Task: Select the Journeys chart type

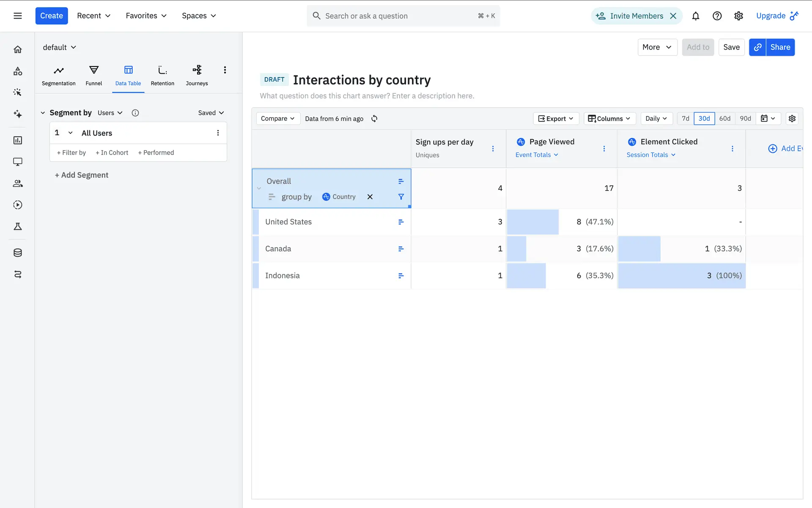Action: coord(197,75)
